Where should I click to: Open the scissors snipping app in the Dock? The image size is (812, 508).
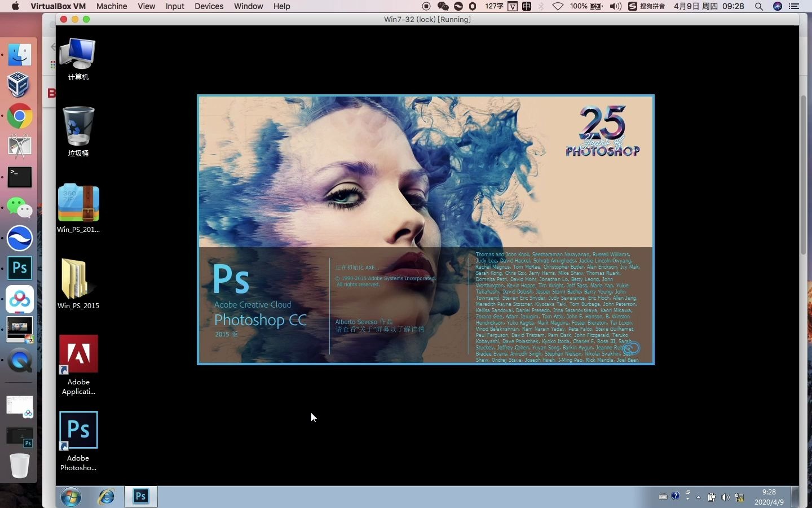tap(19, 146)
